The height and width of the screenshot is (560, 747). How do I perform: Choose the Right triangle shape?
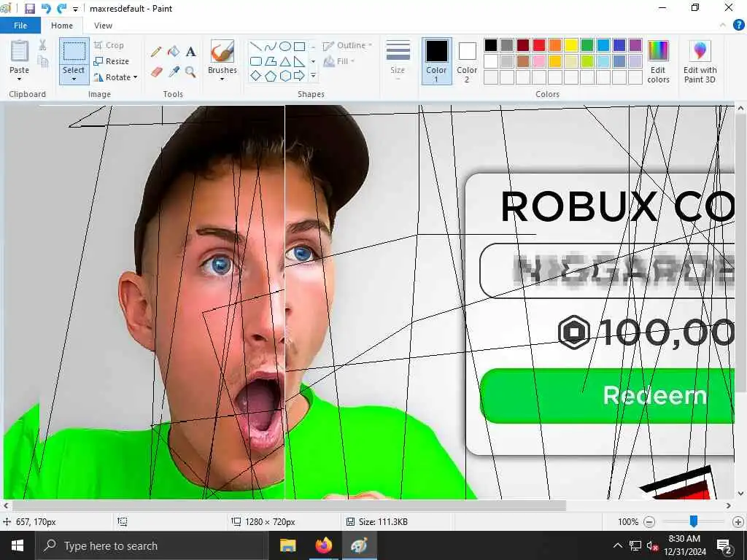[299, 61]
